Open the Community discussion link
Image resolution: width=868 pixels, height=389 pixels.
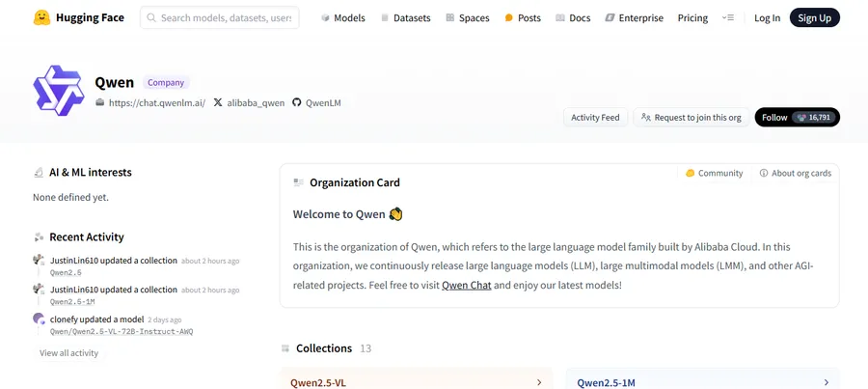[x=714, y=174]
